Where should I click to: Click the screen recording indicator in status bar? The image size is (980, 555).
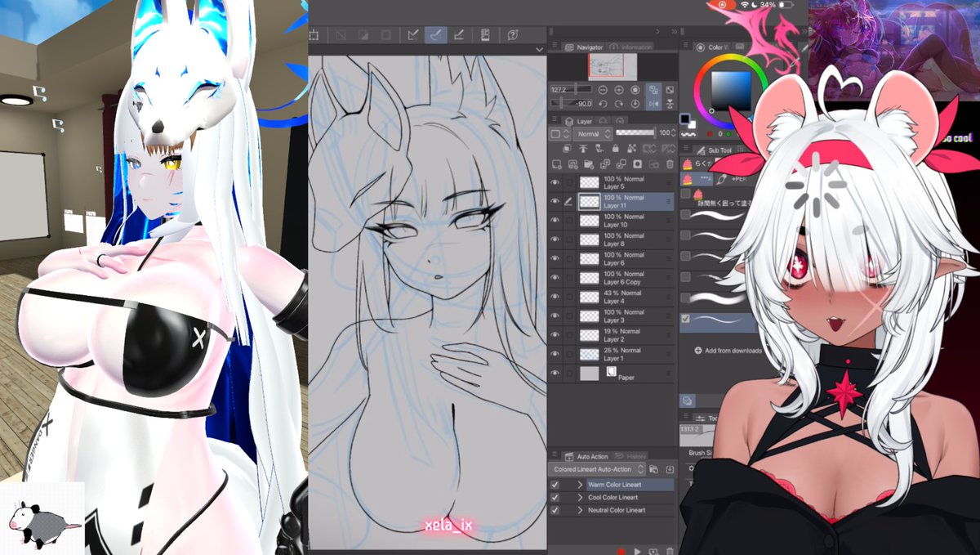722,5
